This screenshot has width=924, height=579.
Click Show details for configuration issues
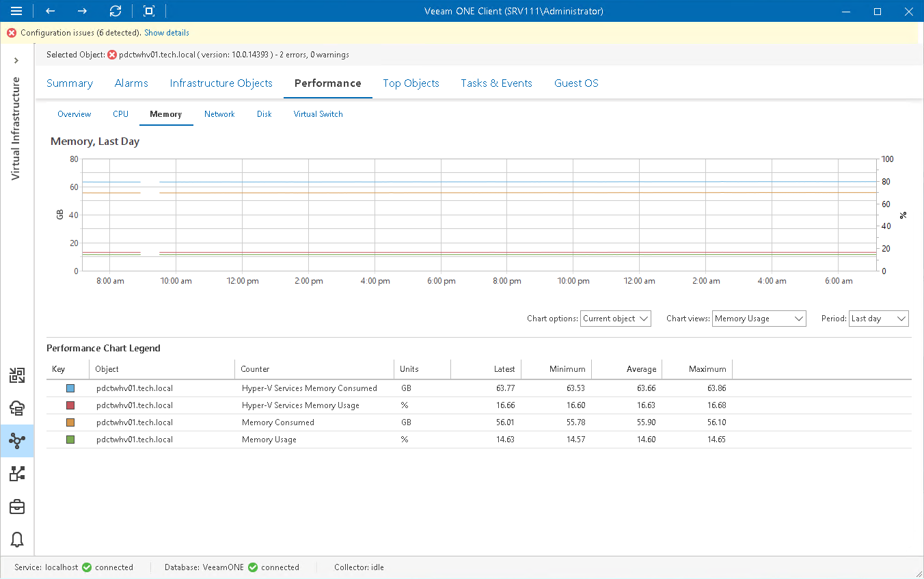coord(166,32)
